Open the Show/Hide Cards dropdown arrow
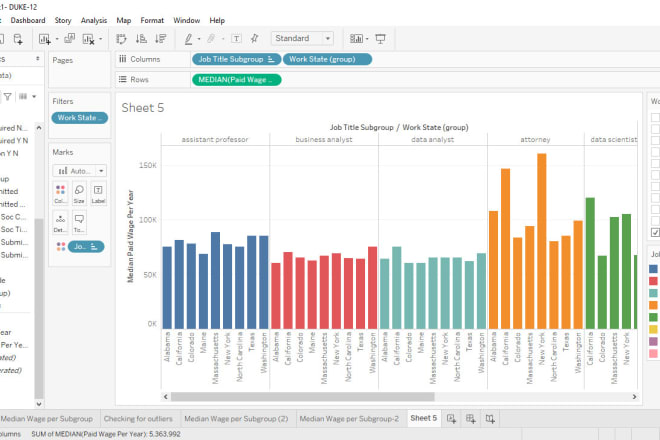 pyautogui.click(x=367, y=39)
